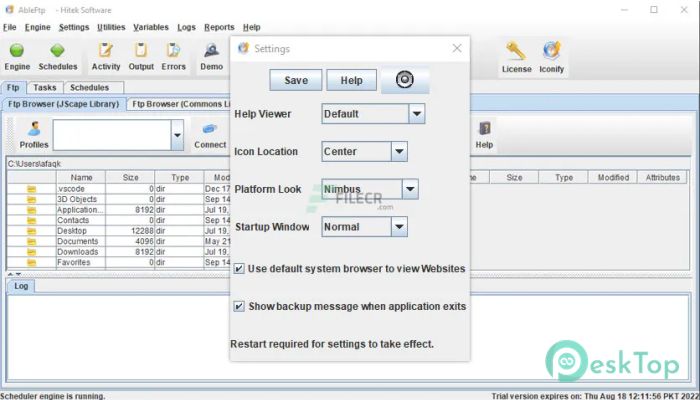Click the 3D Objects folder icon
This screenshot has width=700, height=400.
pos(31,200)
